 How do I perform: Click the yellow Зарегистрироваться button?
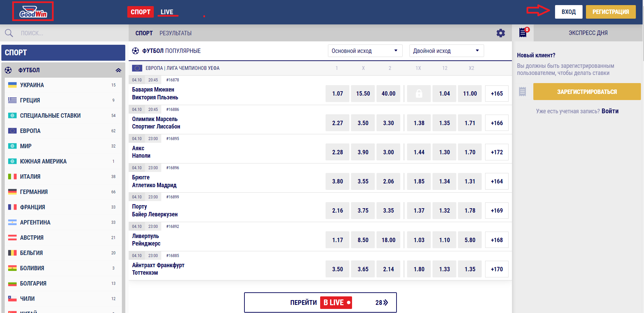coord(587,92)
